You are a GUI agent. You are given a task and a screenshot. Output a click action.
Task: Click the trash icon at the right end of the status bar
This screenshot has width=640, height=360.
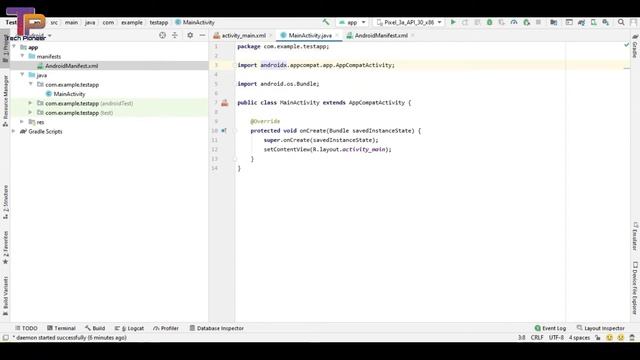coord(632,338)
